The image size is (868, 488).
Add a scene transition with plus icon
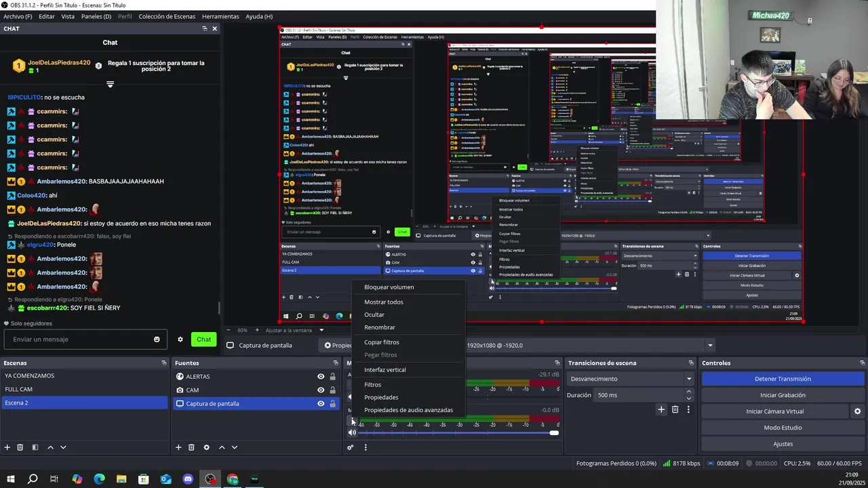pyautogui.click(x=661, y=409)
